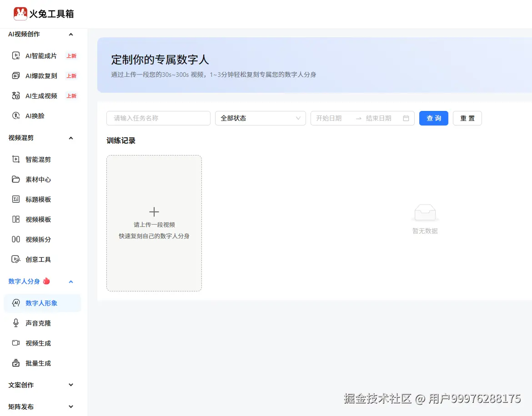The height and width of the screenshot is (416, 532).
Task: Open 批量生成 via its icon
Action: 16,363
